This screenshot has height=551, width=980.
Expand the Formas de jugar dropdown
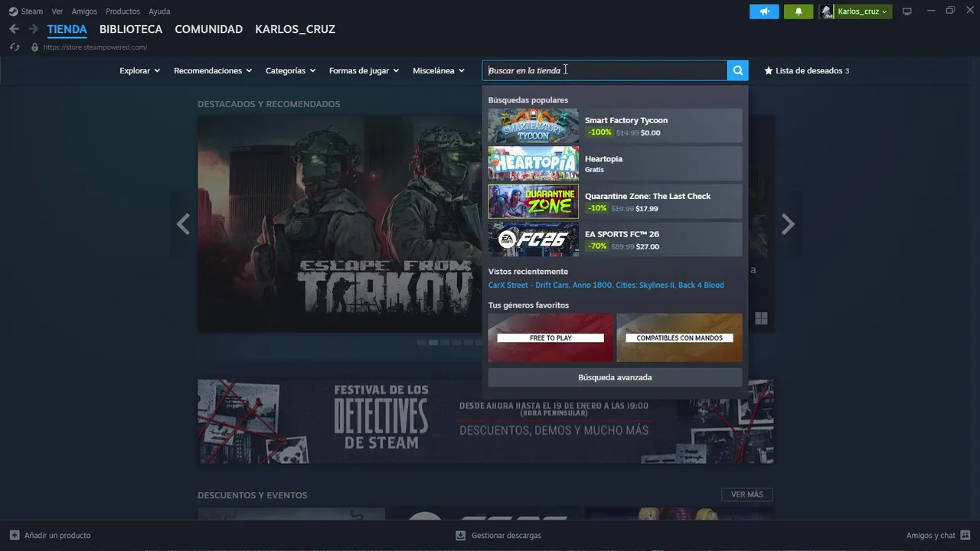364,70
